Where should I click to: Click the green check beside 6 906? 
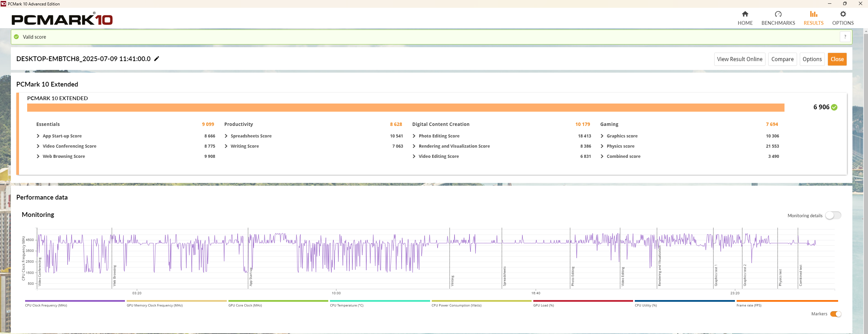point(834,107)
